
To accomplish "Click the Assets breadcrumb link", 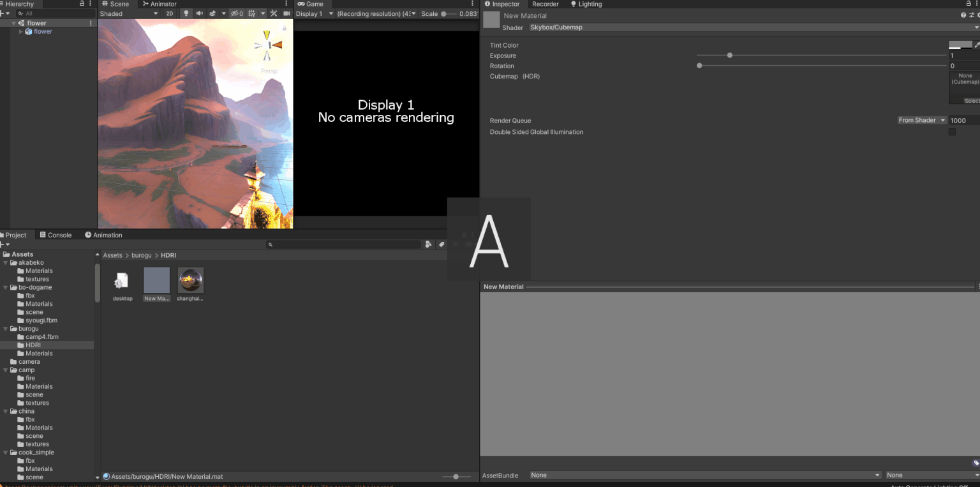I will coord(112,255).
